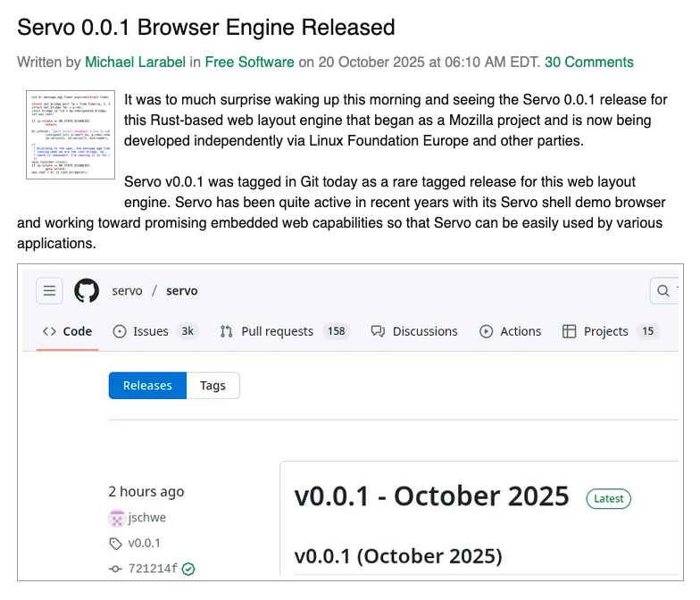Click the Latest release badge
This screenshot has height=600, width=700.
point(609,498)
